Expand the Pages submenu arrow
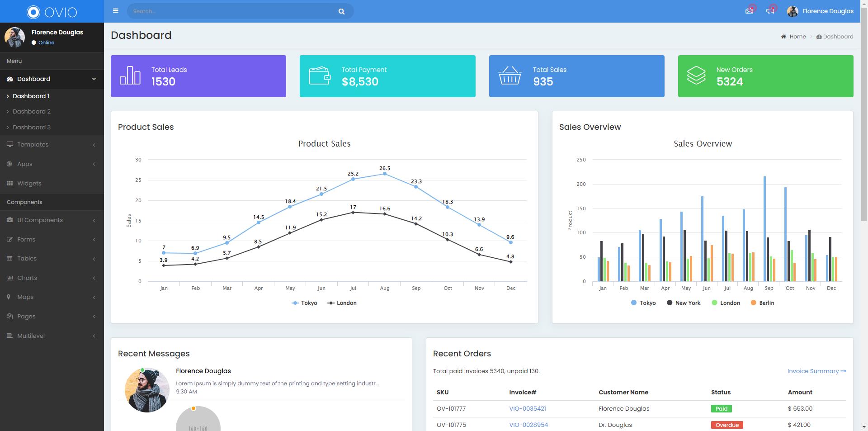Image resolution: width=868 pixels, height=431 pixels. [x=94, y=317]
